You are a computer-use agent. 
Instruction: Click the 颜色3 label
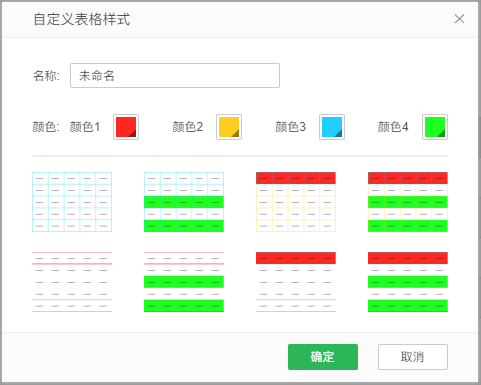(x=291, y=127)
